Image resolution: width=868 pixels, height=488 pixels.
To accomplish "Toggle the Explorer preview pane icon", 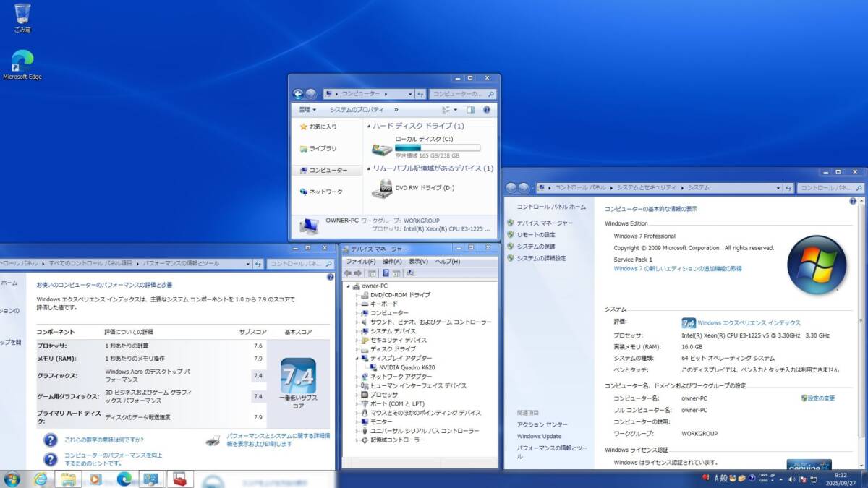I will tap(470, 110).
